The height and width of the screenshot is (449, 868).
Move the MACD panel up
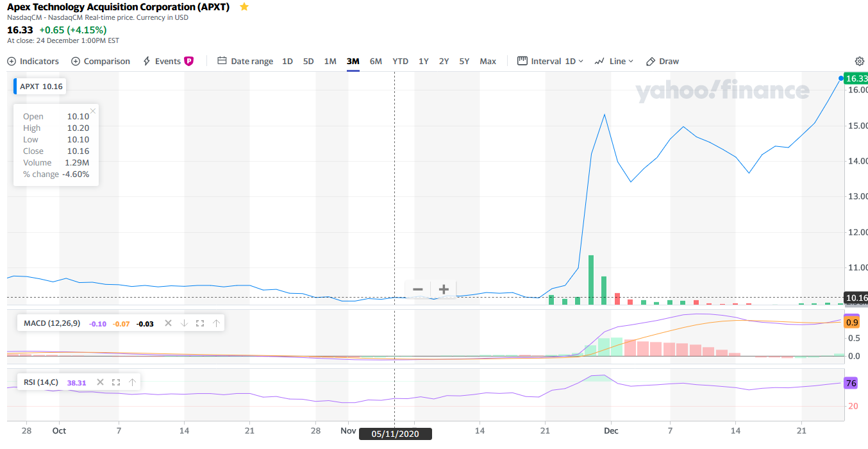click(x=216, y=323)
